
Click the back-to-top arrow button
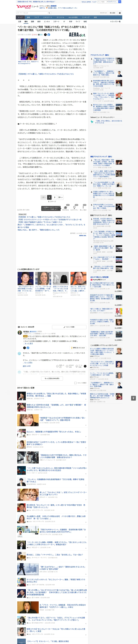point(133,398)
